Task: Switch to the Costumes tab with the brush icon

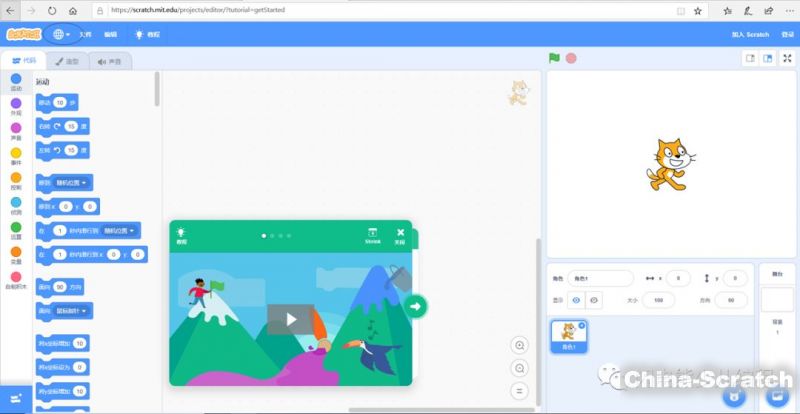Action: click(67, 61)
